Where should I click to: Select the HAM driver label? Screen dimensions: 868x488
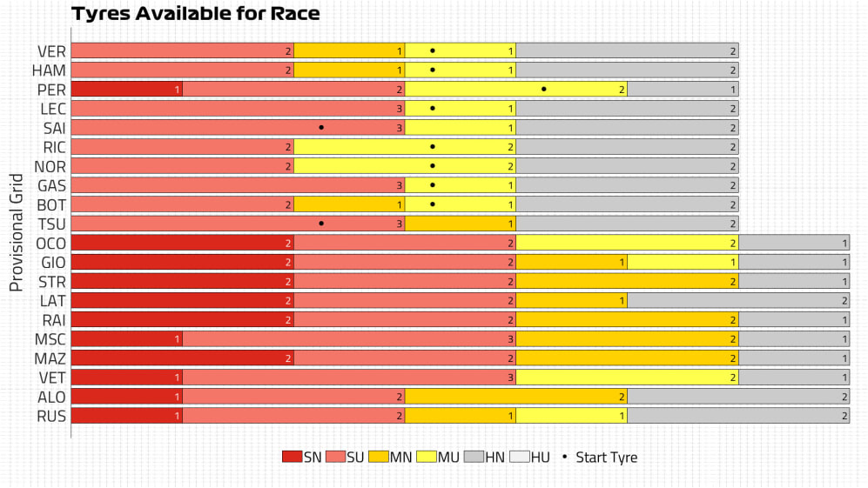click(x=49, y=70)
